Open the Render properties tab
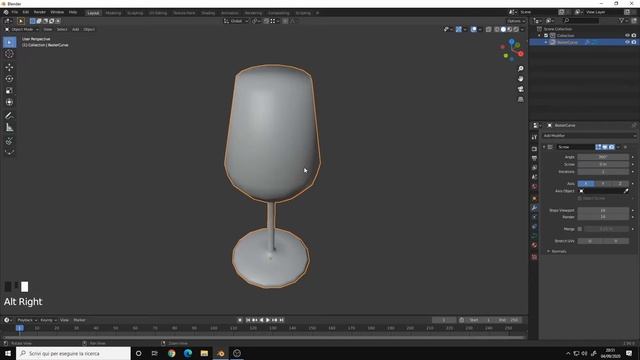This screenshot has height=360, width=640. click(x=534, y=149)
